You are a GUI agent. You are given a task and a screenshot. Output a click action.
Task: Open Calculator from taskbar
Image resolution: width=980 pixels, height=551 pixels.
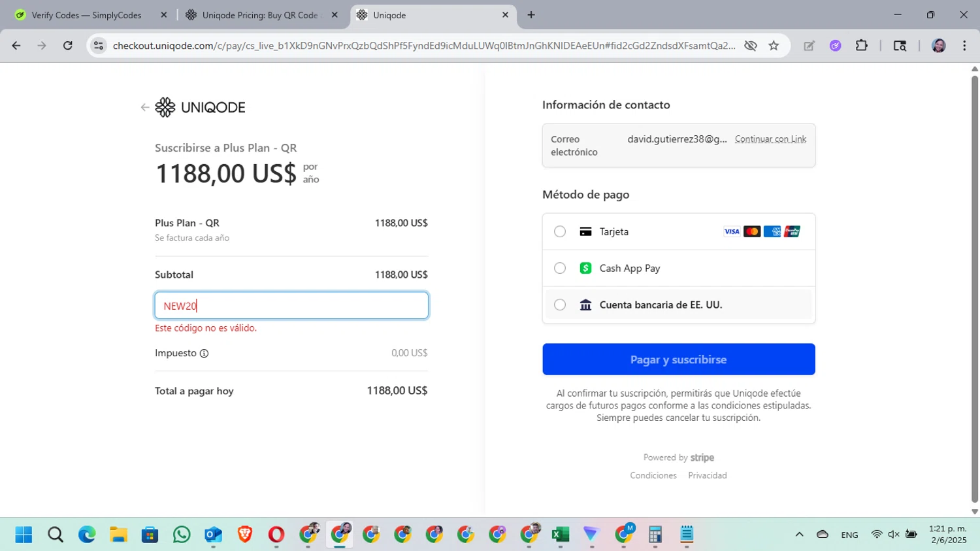tap(655, 535)
